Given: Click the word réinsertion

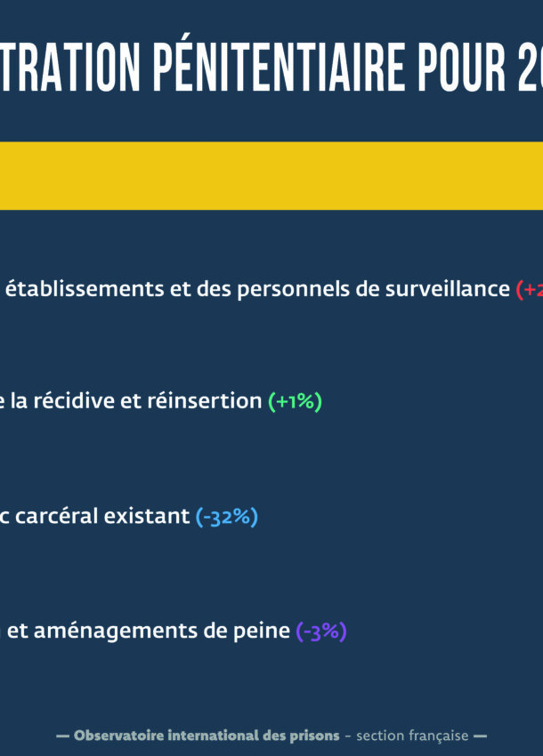Looking at the screenshot, I should coord(204,401).
